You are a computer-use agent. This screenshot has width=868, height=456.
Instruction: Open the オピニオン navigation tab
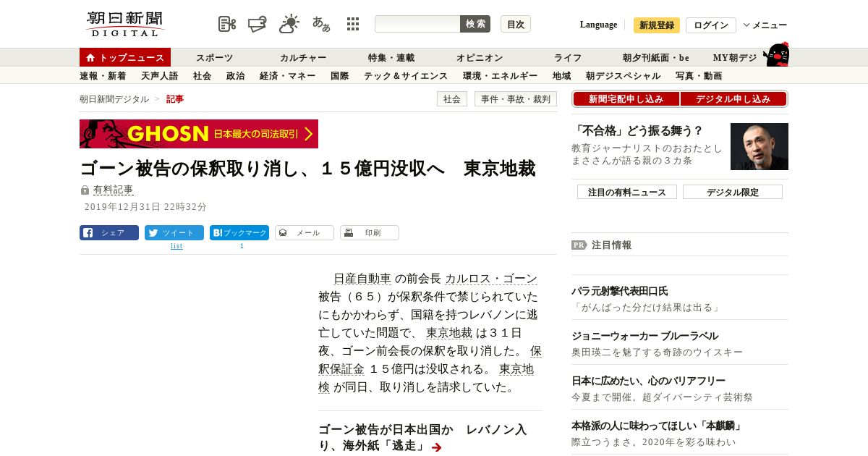(480, 58)
